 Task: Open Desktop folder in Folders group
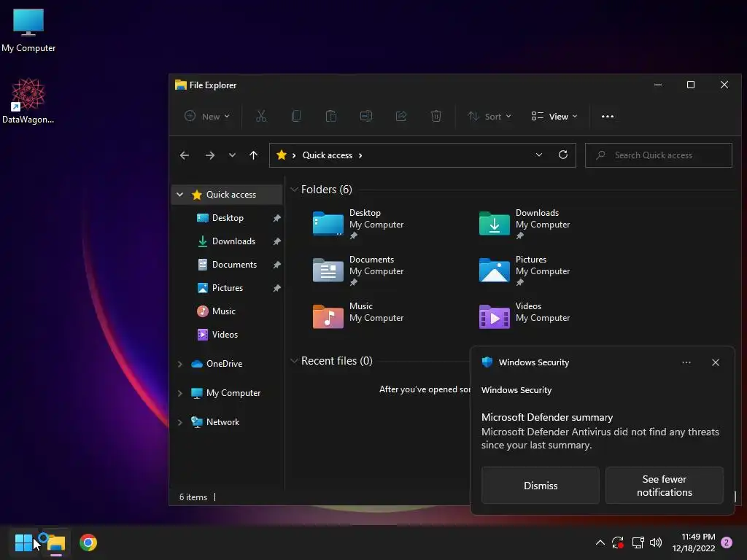359,223
